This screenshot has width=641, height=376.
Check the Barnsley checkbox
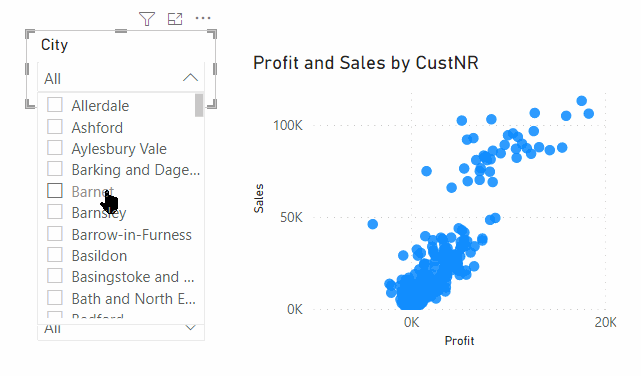(55, 212)
